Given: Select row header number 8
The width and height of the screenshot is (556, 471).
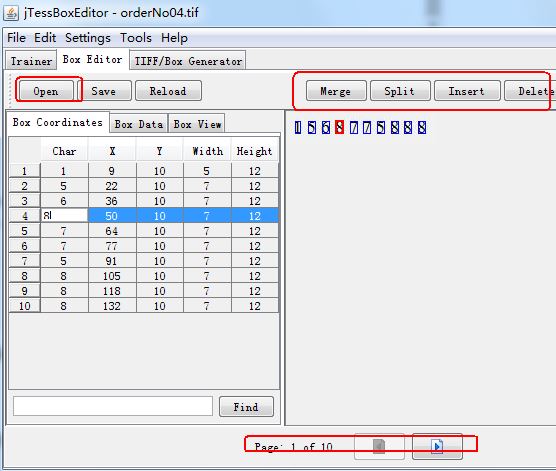Looking at the screenshot, I should point(24,276).
